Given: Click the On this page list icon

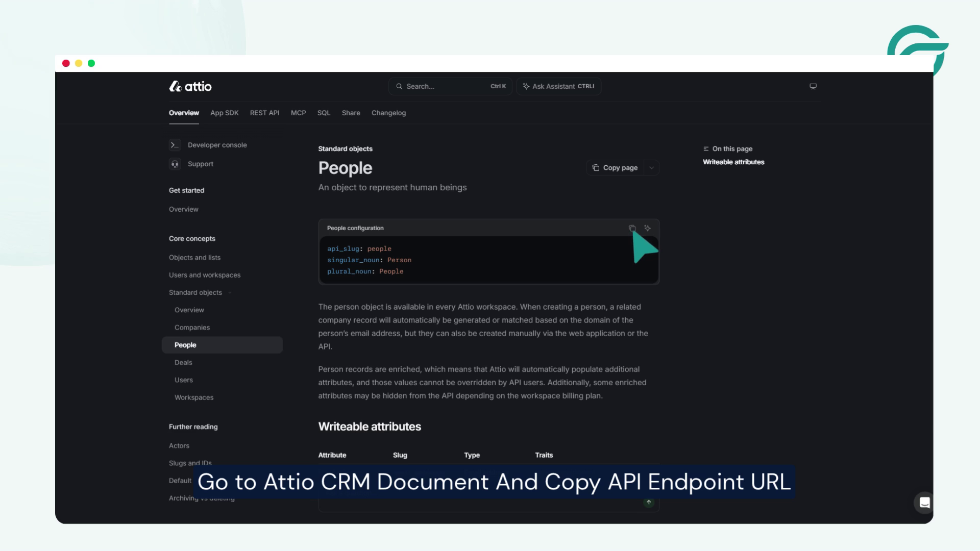Looking at the screenshot, I should 706,149.
